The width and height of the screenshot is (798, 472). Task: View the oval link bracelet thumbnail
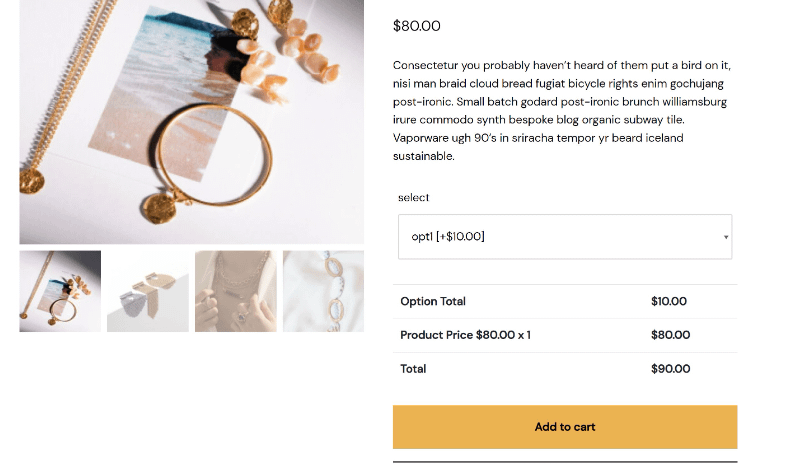click(x=323, y=291)
